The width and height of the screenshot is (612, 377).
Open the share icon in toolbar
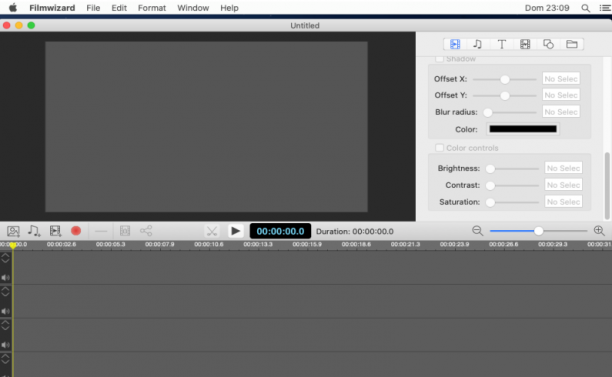pos(146,231)
